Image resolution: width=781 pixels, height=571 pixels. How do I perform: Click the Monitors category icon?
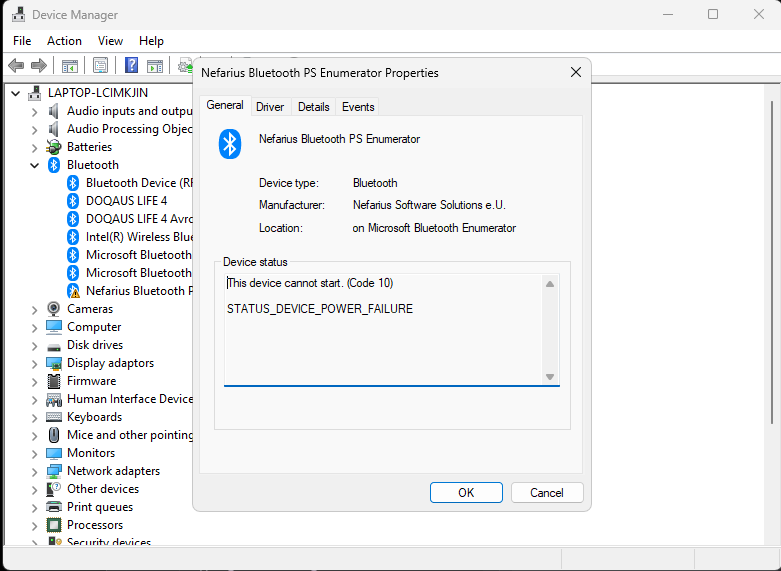click(54, 453)
